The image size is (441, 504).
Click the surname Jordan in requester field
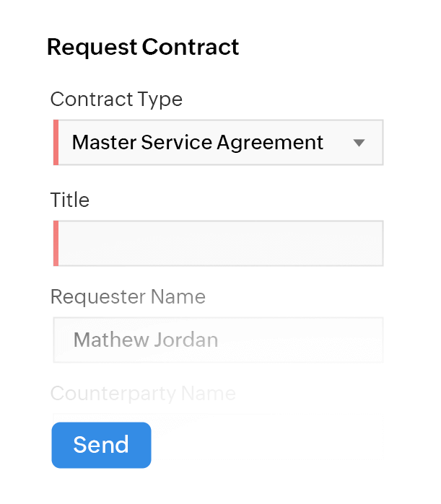point(185,340)
